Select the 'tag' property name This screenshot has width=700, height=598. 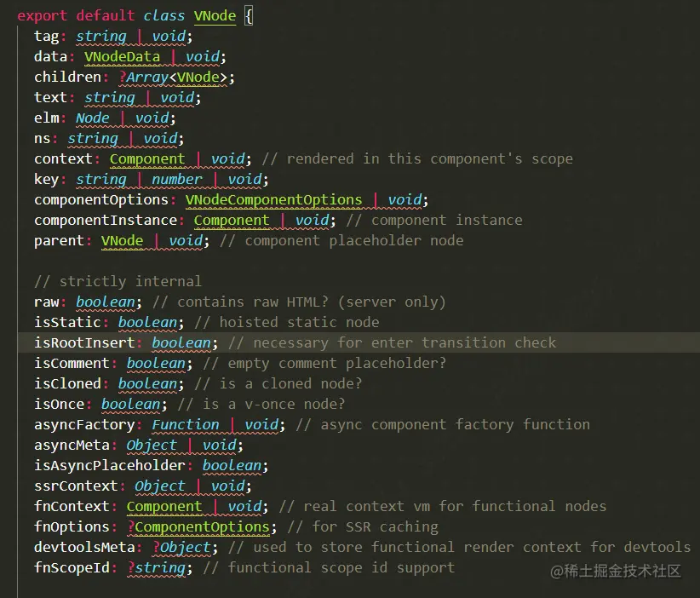47,36
